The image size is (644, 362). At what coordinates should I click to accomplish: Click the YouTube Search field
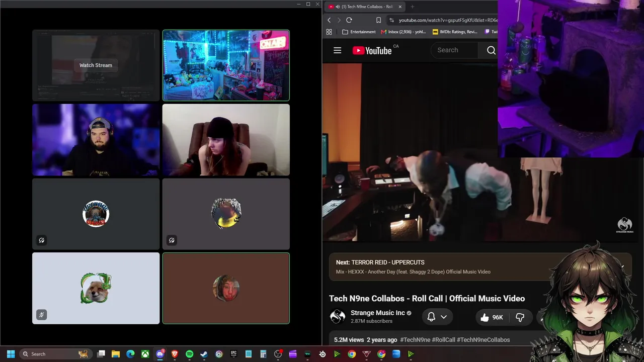tap(455, 50)
